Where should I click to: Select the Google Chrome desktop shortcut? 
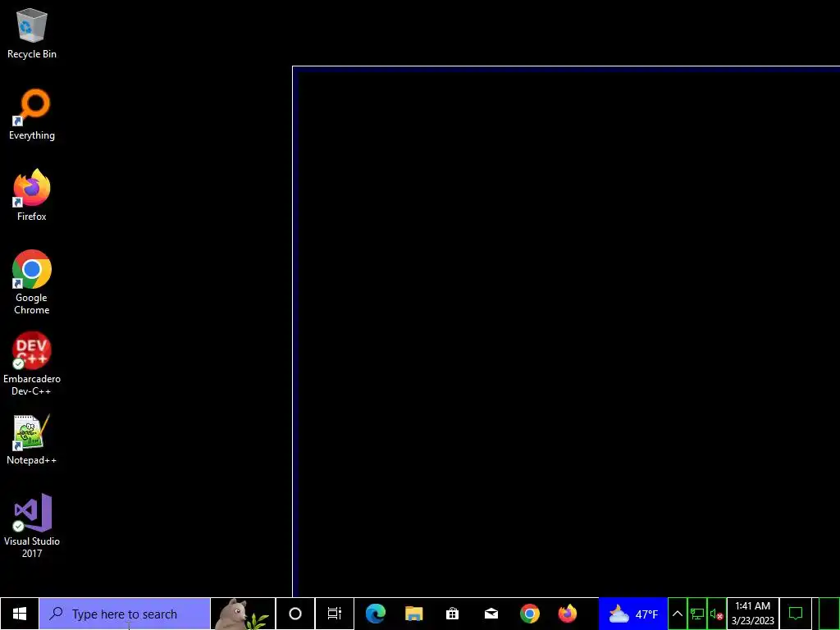click(x=32, y=282)
